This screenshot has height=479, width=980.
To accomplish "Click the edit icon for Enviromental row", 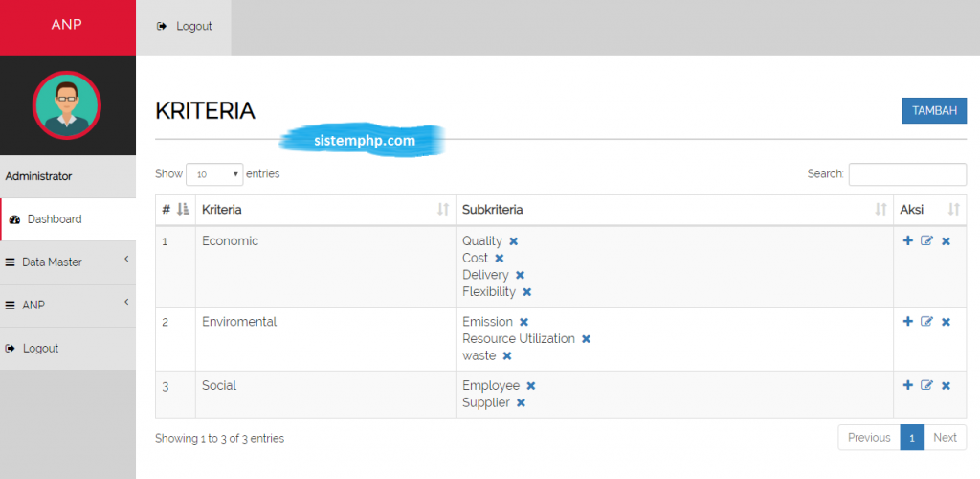I will pyautogui.click(x=926, y=322).
